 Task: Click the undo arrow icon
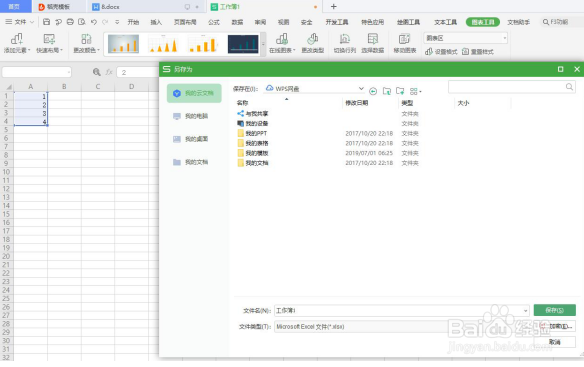pyautogui.click(x=94, y=22)
